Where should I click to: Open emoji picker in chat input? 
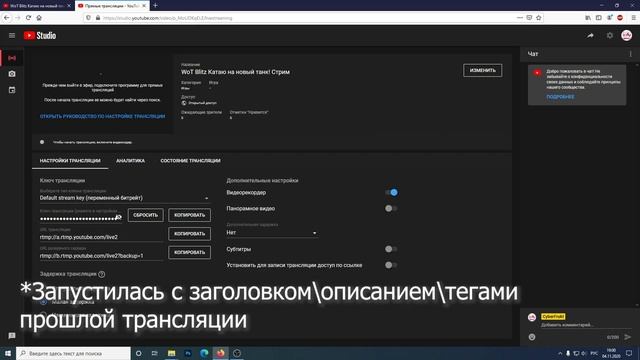532,337
